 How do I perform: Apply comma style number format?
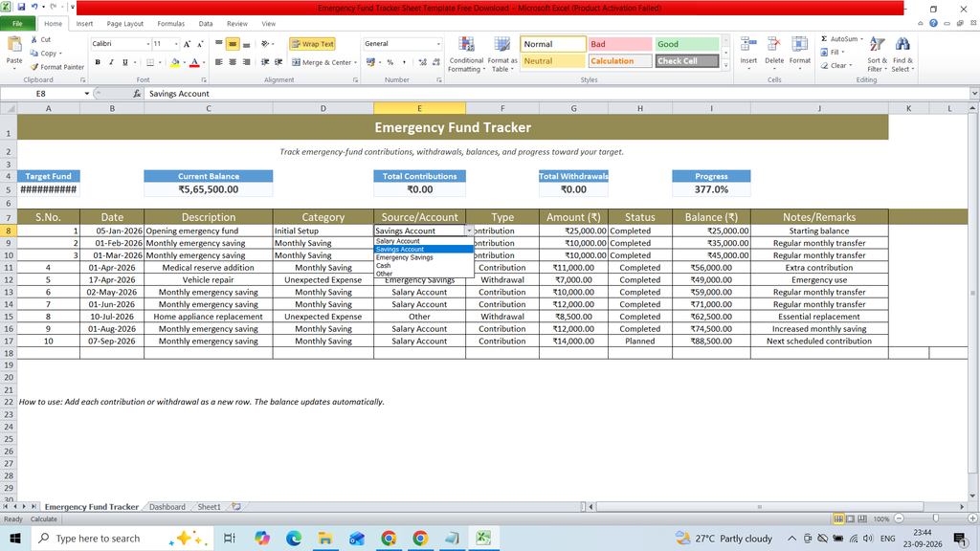(404, 62)
